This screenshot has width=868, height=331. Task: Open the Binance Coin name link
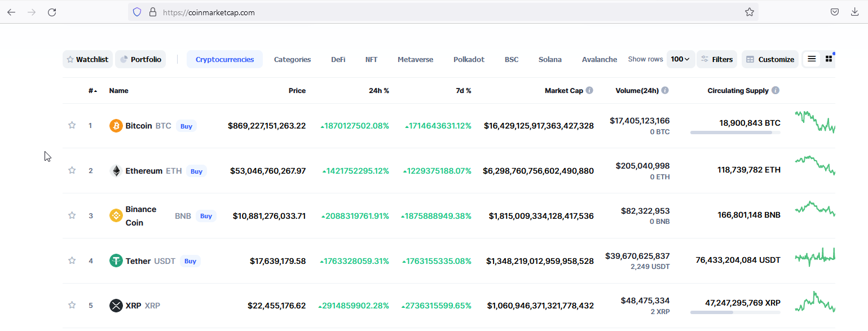point(141,216)
